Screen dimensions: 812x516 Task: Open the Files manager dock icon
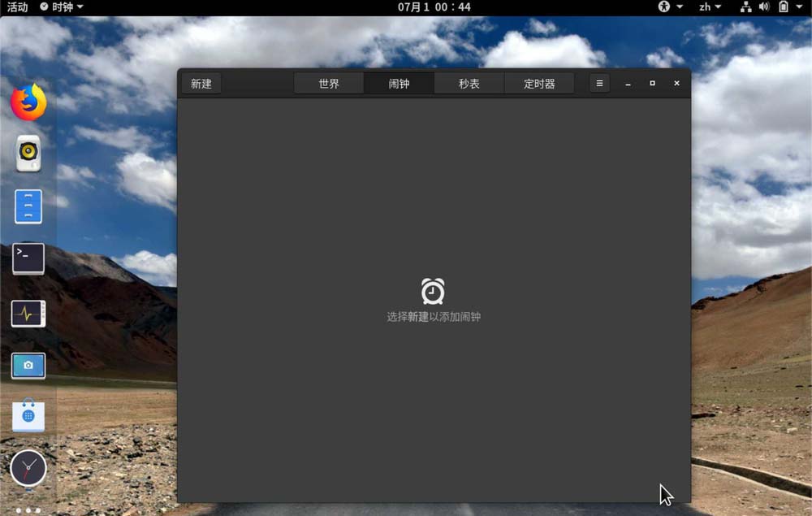28,206
